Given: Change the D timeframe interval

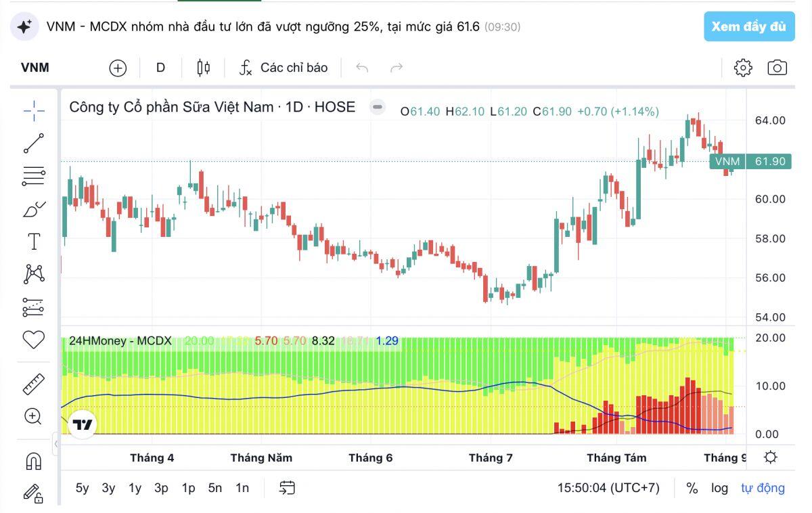Looking at the screenshot, I should [x=161, y=68].
